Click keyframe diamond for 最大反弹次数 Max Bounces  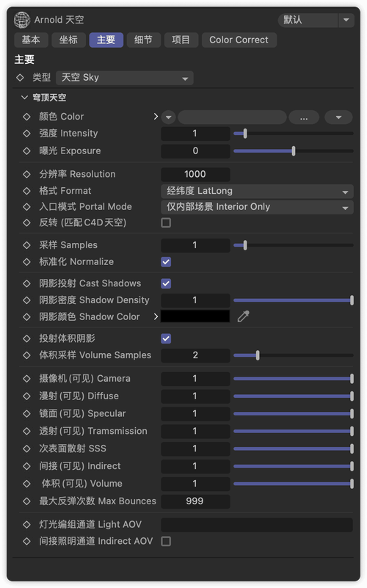click(x=26, y=501)
